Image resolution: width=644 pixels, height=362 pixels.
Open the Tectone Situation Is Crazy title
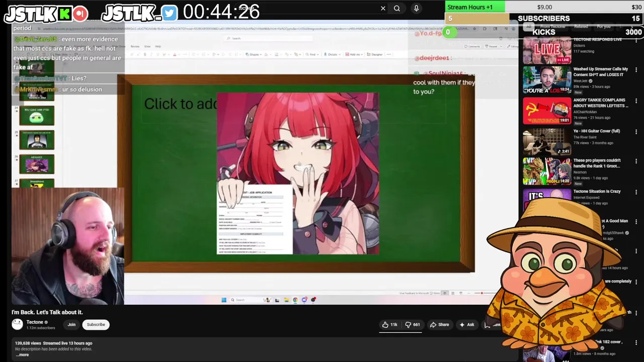point(597,192)
